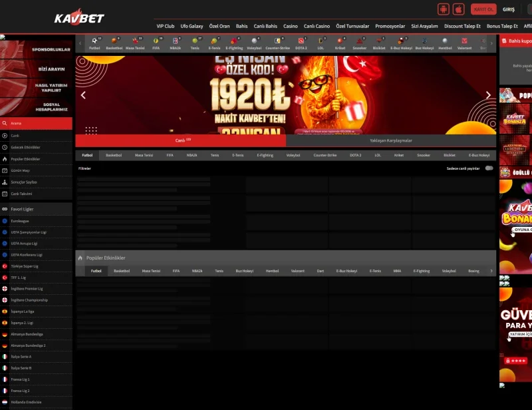Image resolution: width=532 pixels, height=410 pixels.
Task: Select the E-Tenis icon in top strip
Action: pyautogui.click(x=214, y=41)
